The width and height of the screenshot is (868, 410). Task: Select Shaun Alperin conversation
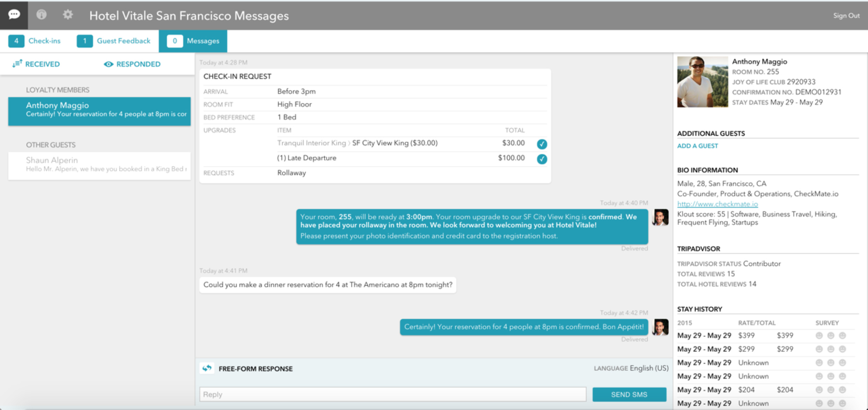[x=99, y=165]
